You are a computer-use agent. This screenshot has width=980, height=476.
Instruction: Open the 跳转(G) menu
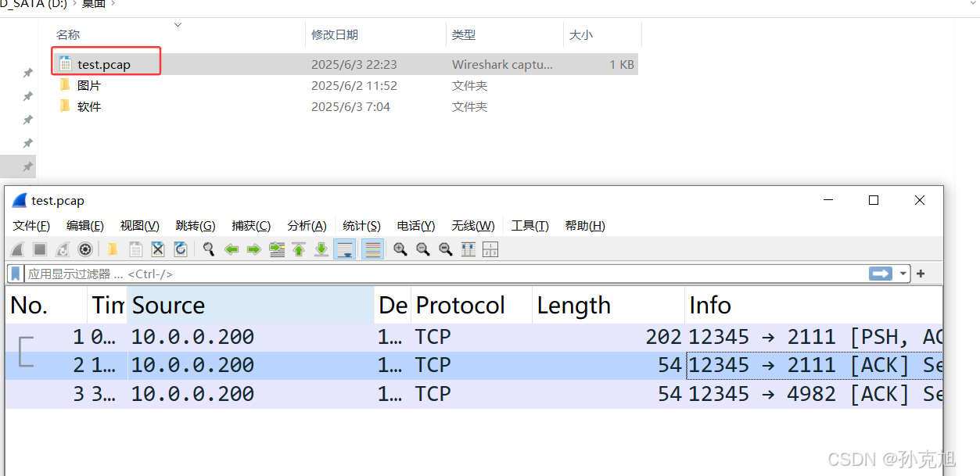(196, 226)
